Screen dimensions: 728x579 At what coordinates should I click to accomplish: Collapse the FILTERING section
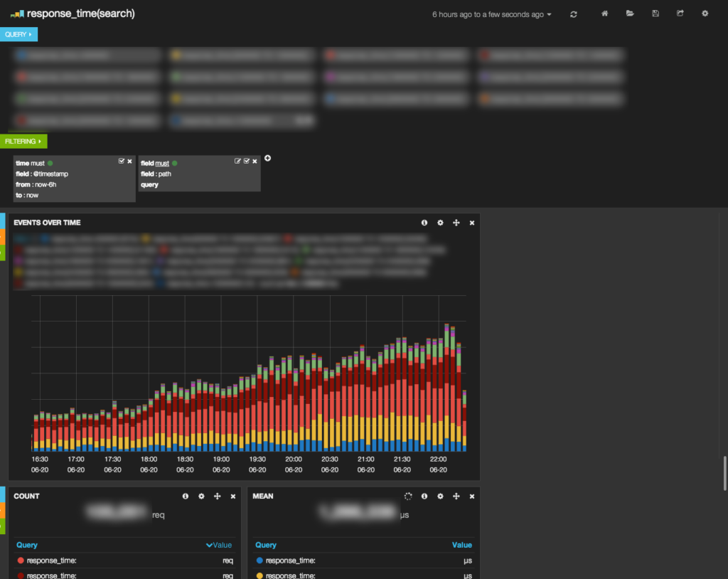point(23,141)
